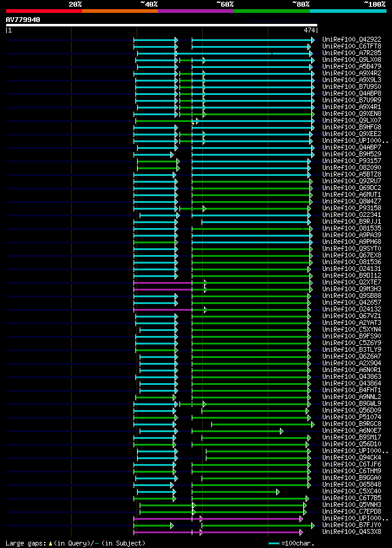Open hit UniRef100_A7R285
Screen dimensions: 392x548
pyautogui.click(x=352, y=53)
